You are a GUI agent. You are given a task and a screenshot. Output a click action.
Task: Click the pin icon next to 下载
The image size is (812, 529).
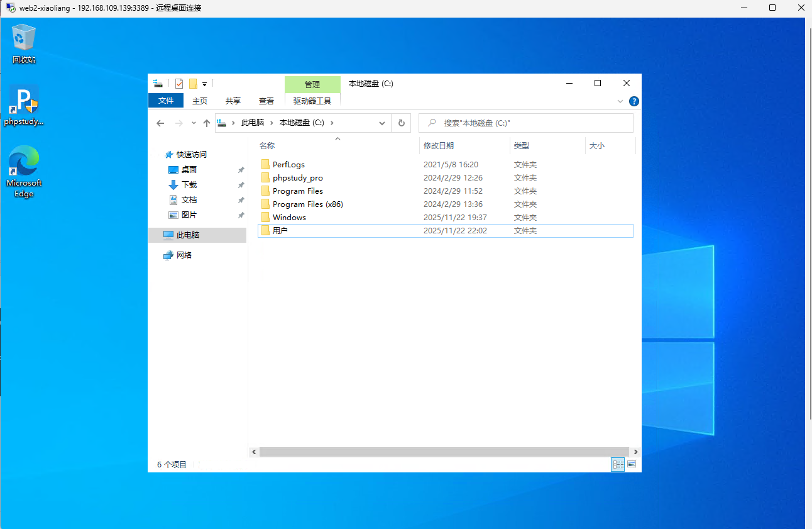point(241,185)
